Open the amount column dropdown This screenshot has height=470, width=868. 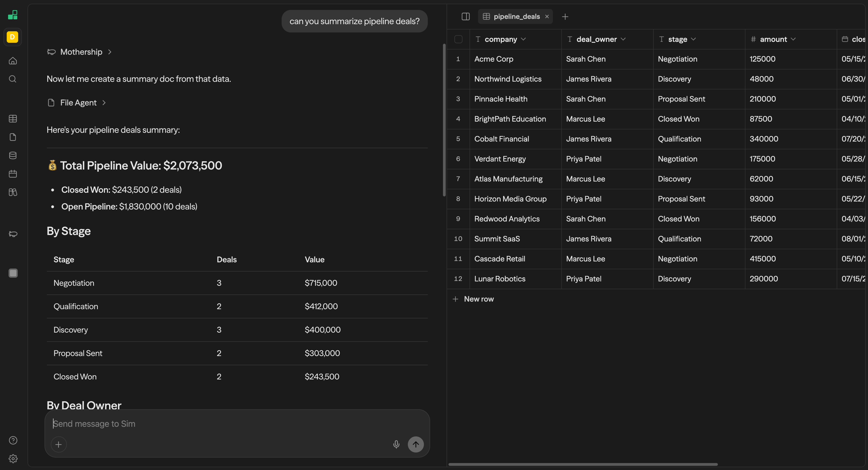tap(793, 39)
